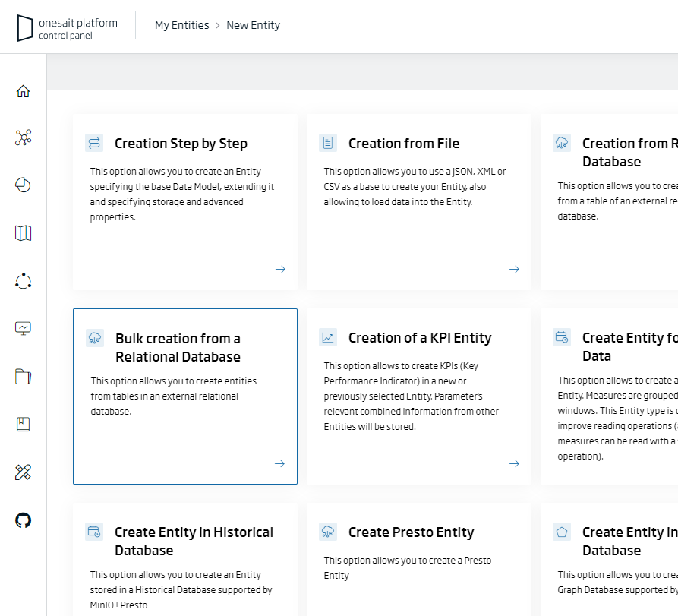Click the arrow on Creation Step by Step card

pos(281,269)
